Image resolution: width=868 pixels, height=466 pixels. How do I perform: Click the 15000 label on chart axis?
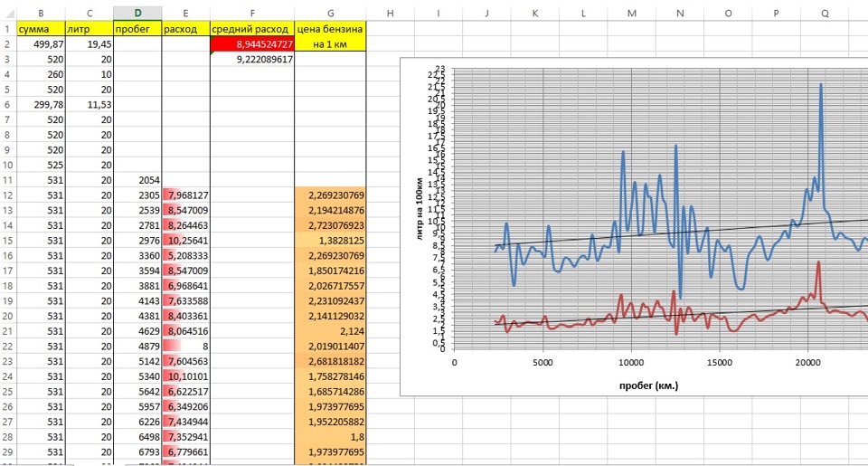pos(719,362)
